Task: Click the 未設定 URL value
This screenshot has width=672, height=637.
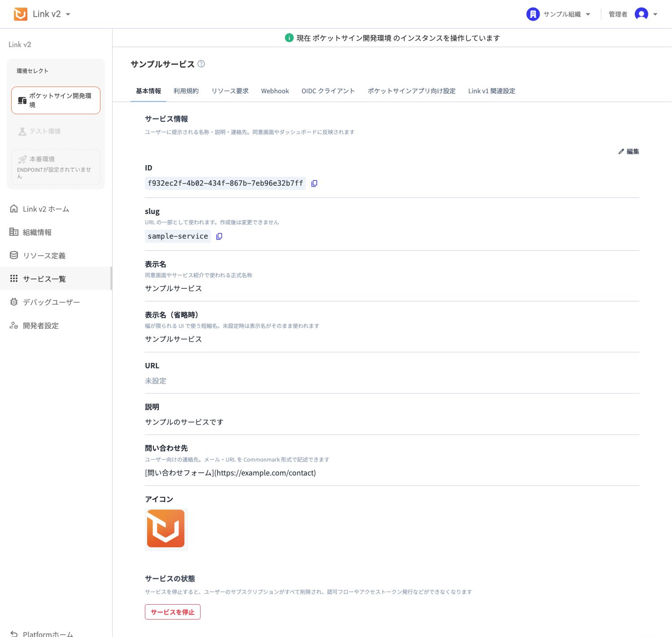Action: pos(156,381)
